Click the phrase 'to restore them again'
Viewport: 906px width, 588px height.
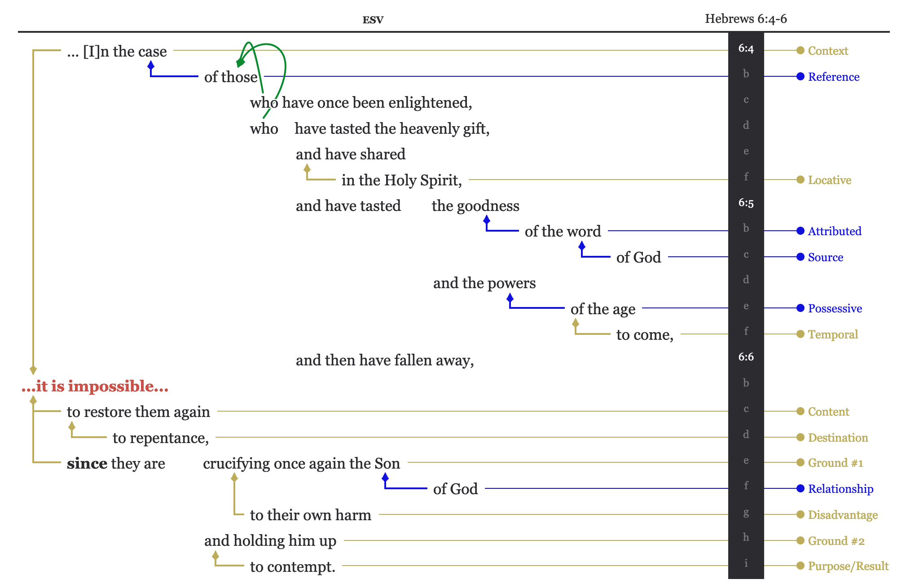coord(138,412)
